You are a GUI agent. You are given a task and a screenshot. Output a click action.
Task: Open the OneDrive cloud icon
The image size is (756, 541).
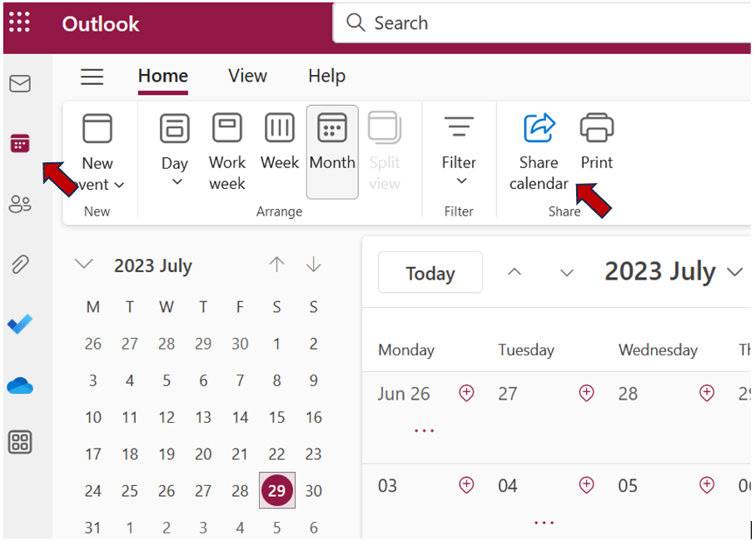tap(20, 385)
